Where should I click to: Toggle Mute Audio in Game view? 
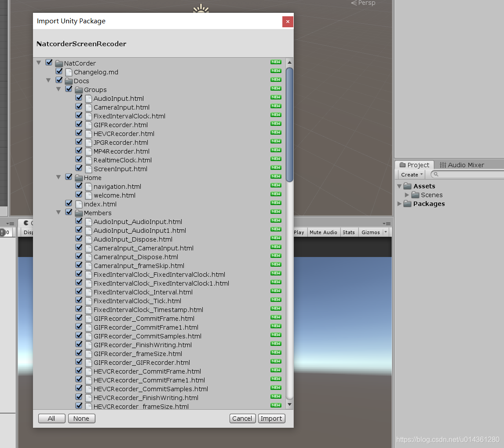[323, 232]
